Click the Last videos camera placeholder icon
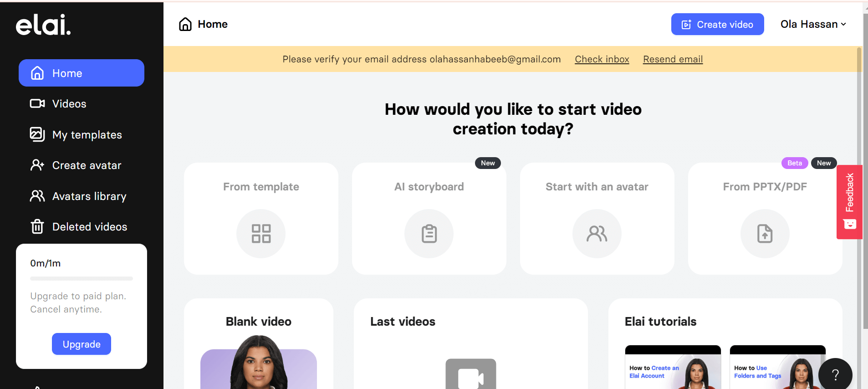 pos(471,374)
